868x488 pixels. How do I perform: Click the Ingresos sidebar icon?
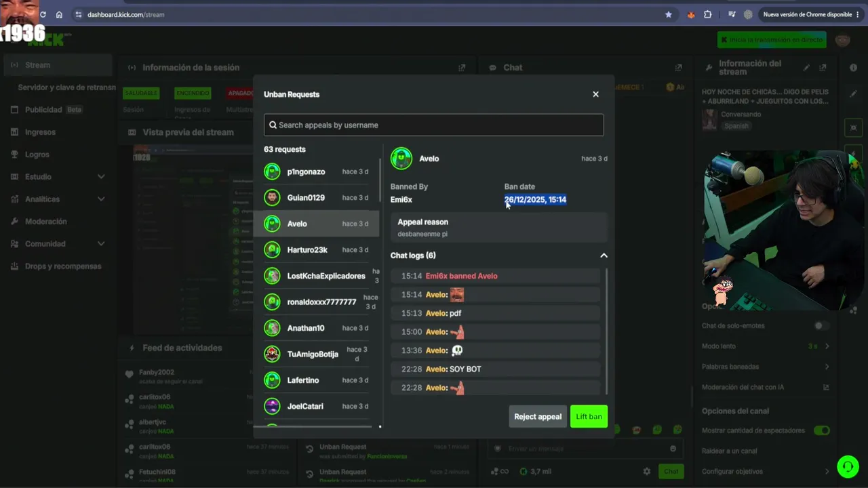[x=14, y=132]
